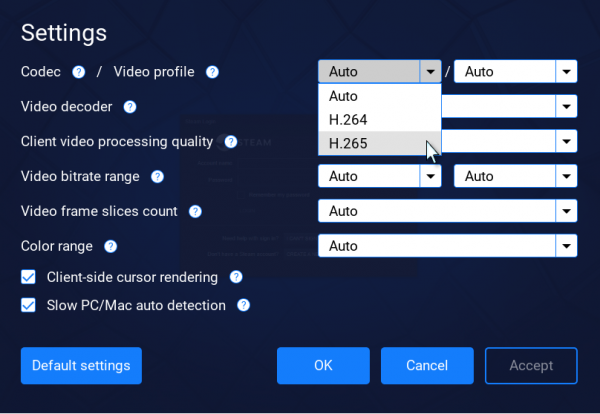
Task: Uncheck Slow PC/Mac auto detection
Action: tap(29, 305)
